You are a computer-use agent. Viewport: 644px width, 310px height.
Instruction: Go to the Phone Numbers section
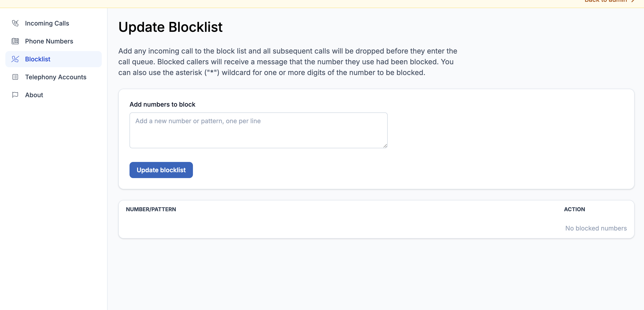click(49, 41)
